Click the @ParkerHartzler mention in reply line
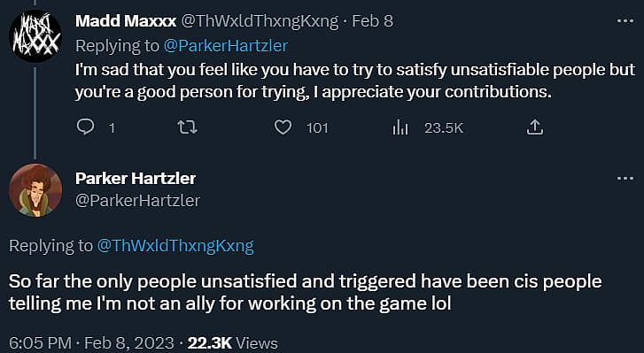The image size is (644, 353). click(x=226, y=45)
